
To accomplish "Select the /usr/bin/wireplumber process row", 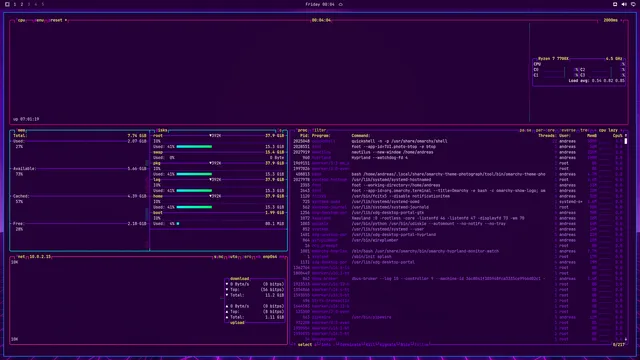I will pos(458,240).
